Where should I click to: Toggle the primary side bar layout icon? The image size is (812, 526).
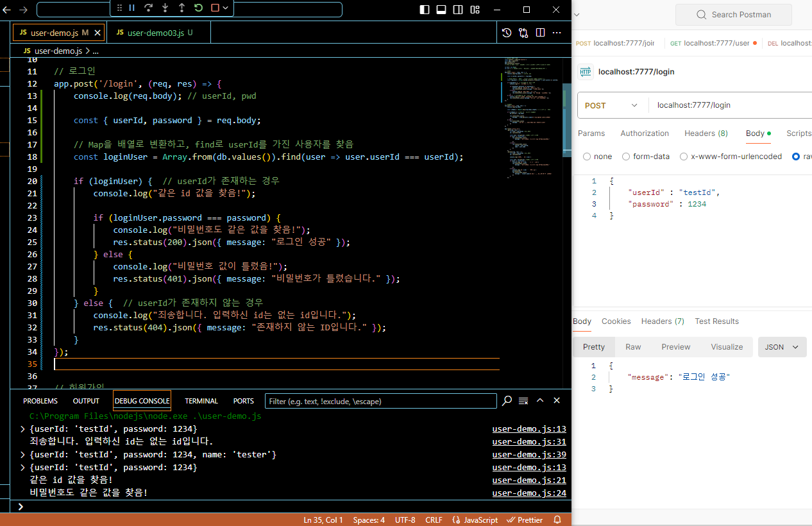[425, 10]
